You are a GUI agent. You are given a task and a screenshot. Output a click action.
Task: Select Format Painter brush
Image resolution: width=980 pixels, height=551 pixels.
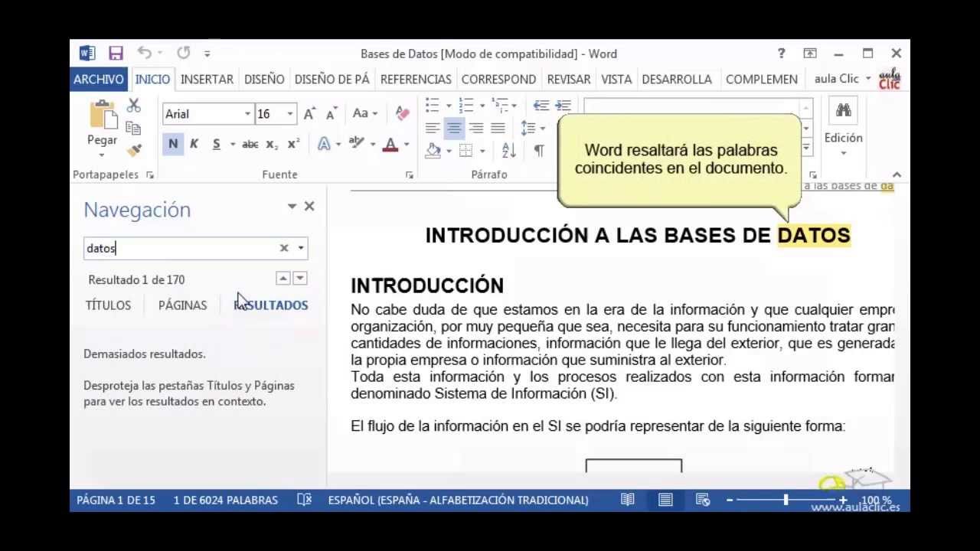click(x=134, y=150)
